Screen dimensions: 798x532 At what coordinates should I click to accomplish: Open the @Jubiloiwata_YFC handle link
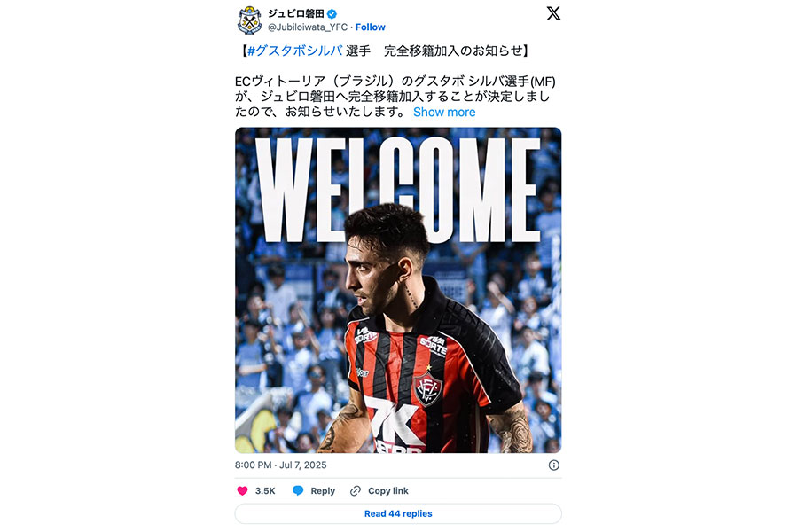308,27
